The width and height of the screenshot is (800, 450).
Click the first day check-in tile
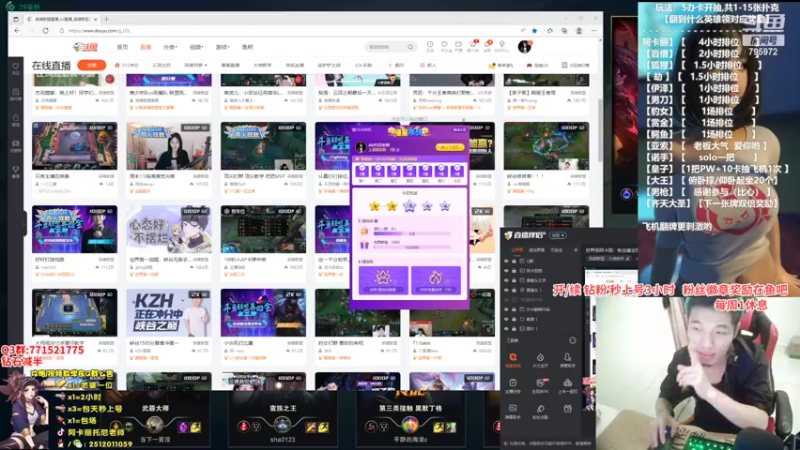[x=362, y=171]
